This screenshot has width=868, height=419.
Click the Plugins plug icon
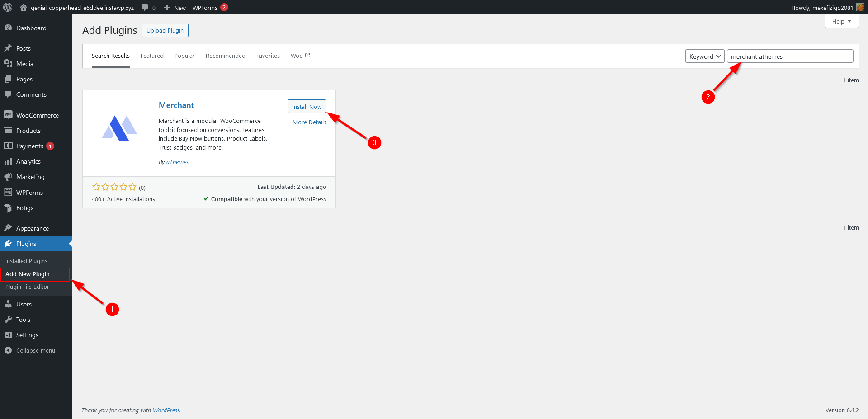pos(8,244)
